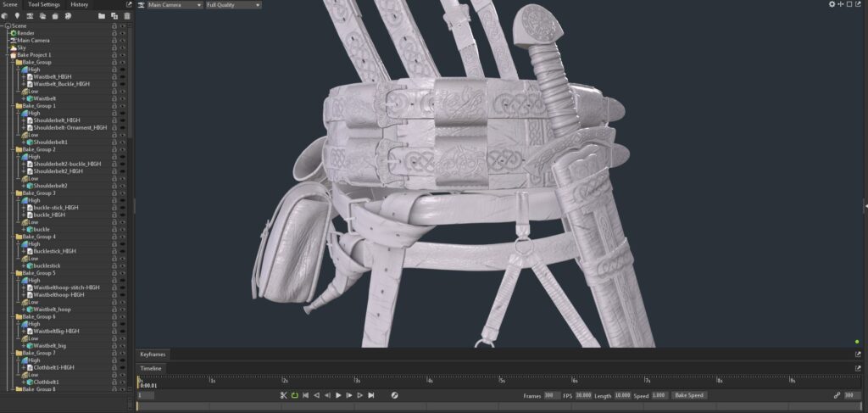Add a new sky object icon
868x413 pixels.
pos(42,16)
